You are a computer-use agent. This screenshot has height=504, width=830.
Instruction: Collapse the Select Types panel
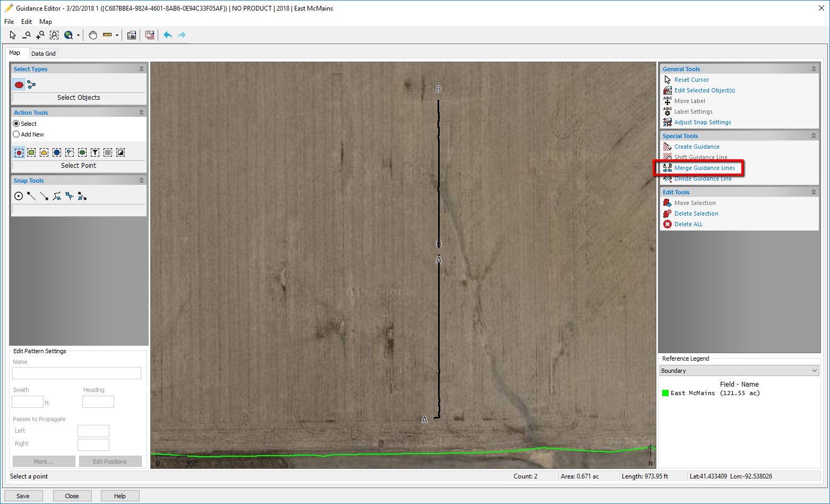pos(141,69)
